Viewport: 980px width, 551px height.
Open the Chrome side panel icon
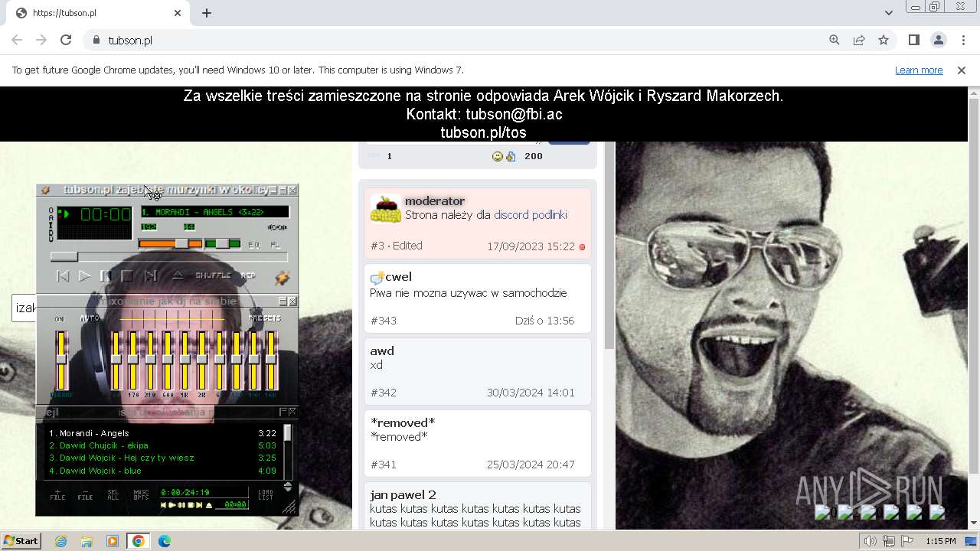point(913,40)
